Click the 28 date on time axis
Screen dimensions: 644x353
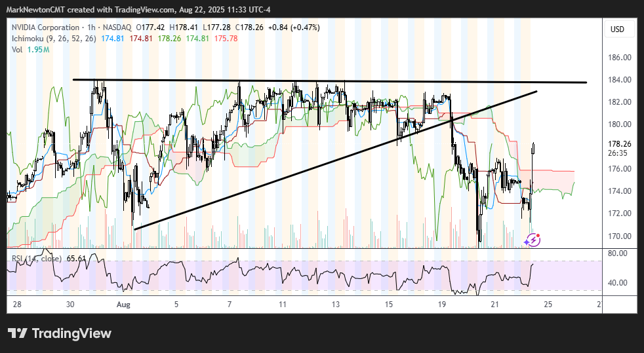tap(17, 305)
